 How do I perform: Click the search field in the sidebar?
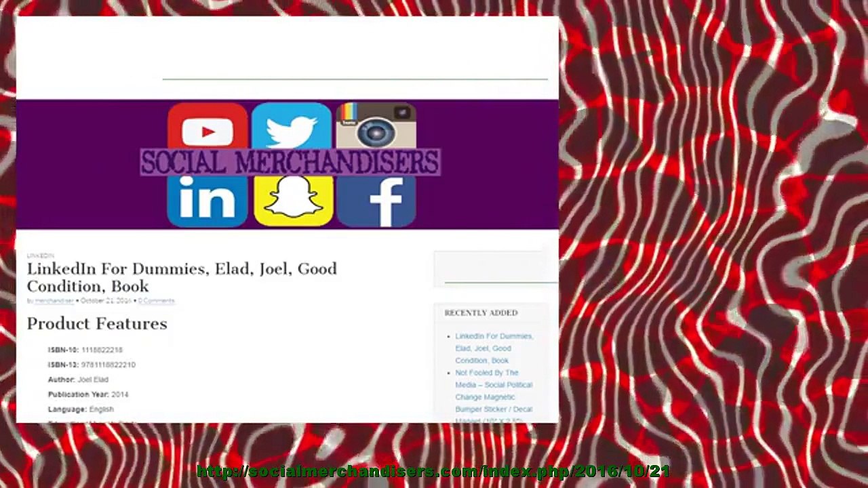[x=496, y=268]
